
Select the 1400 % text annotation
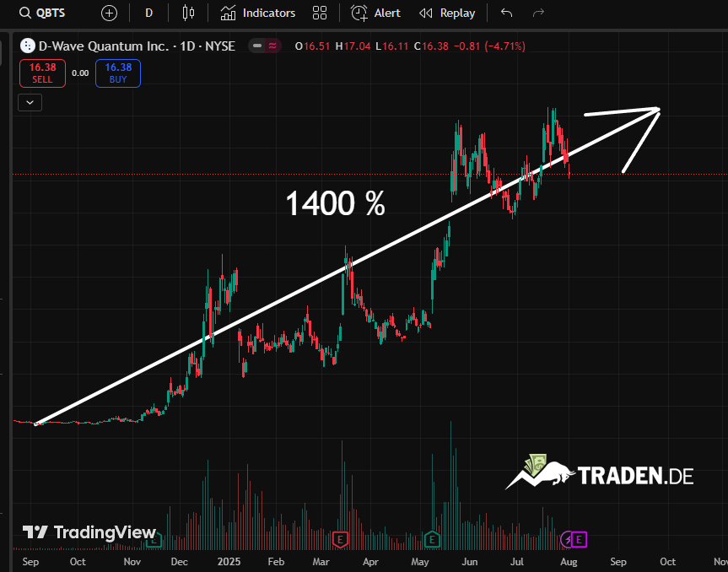[x=335, y=203]
